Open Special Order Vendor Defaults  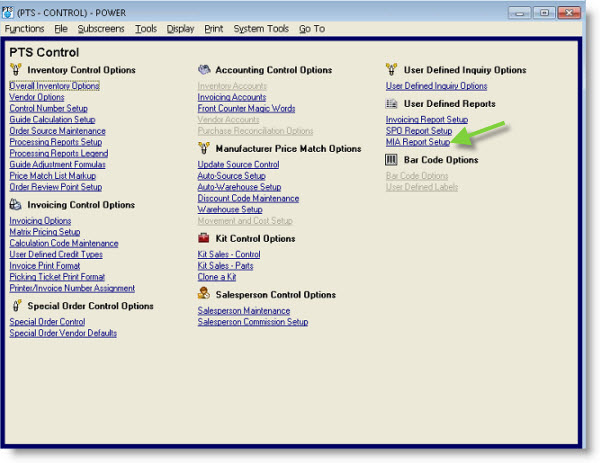click(x=63, y=333)
